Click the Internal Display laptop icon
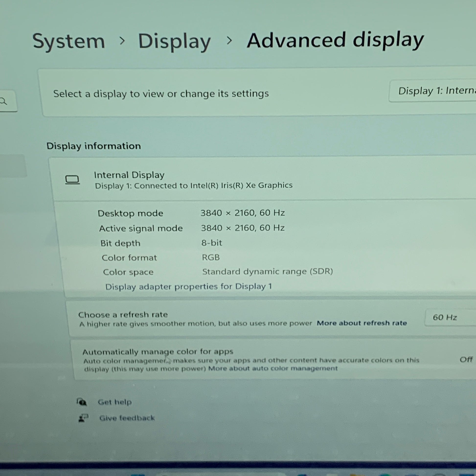Image resolution: width=476 pixels, height=476 pixels. click(72, 180)
